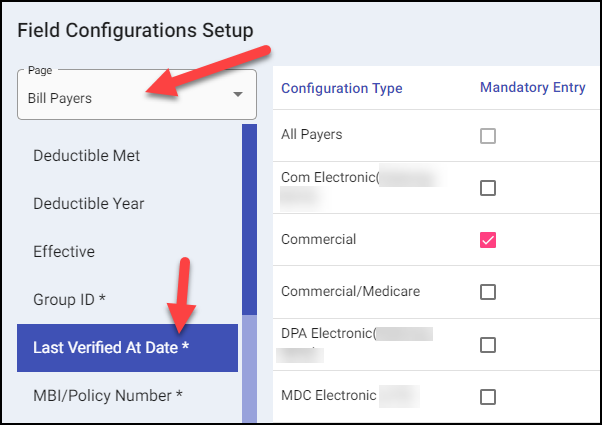Toggle DPA Electronic mandatory checkbox
Viewport: 602px width, 425px height.
[488, 345]
